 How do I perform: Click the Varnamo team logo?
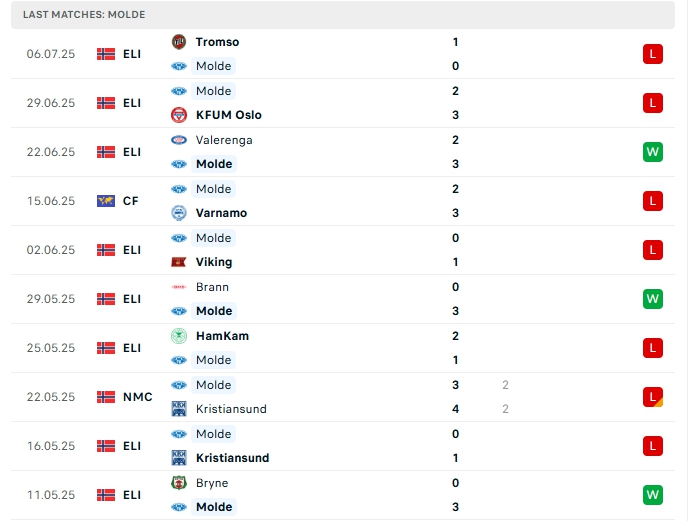179,213
